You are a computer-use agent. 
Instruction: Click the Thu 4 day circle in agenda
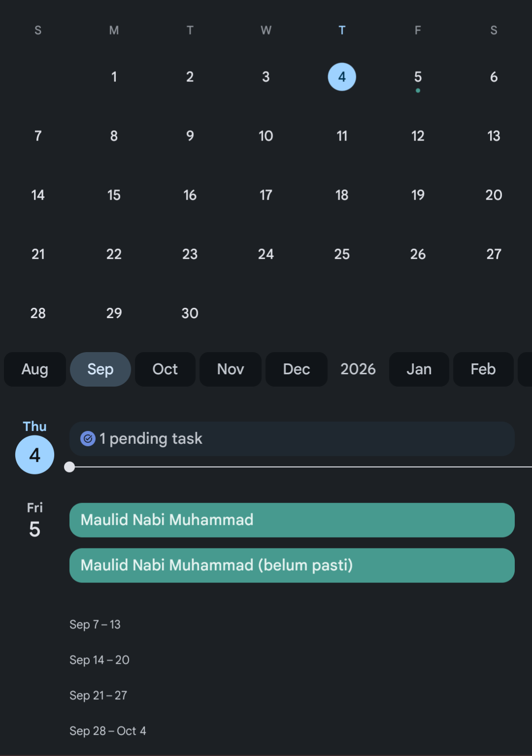point(35,455)
